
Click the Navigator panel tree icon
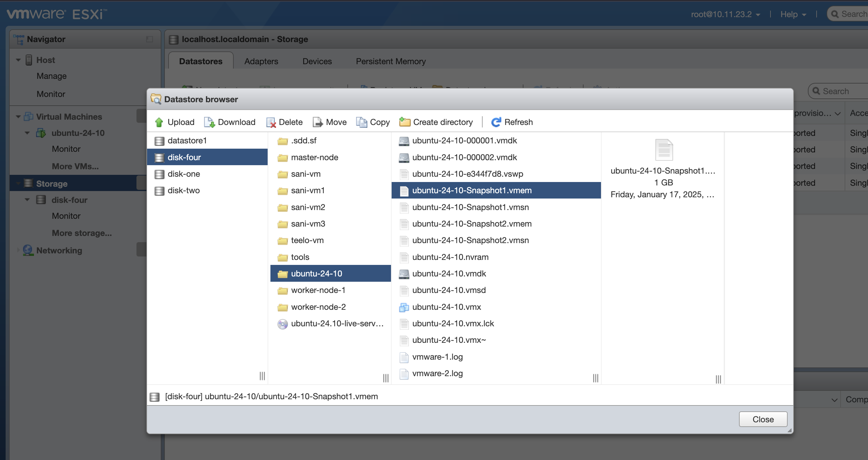coord(18,40)
